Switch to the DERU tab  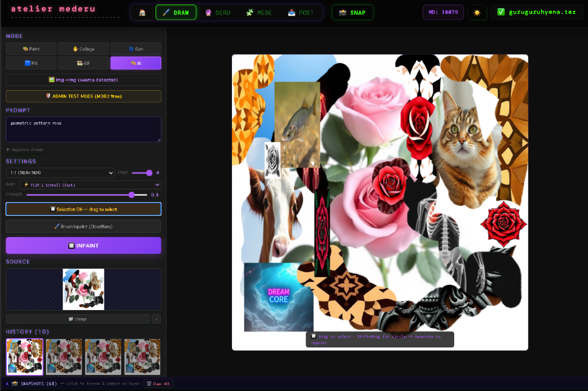(x=218, y=13)
